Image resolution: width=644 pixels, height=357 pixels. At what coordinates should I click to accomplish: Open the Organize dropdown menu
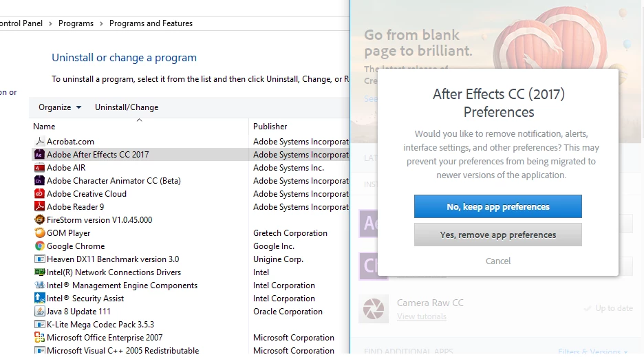60,107
